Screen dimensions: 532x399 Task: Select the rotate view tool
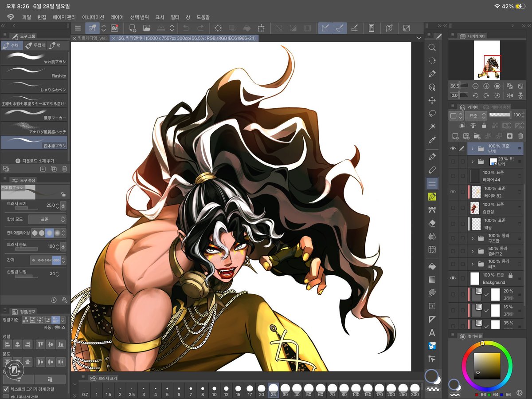432,61
